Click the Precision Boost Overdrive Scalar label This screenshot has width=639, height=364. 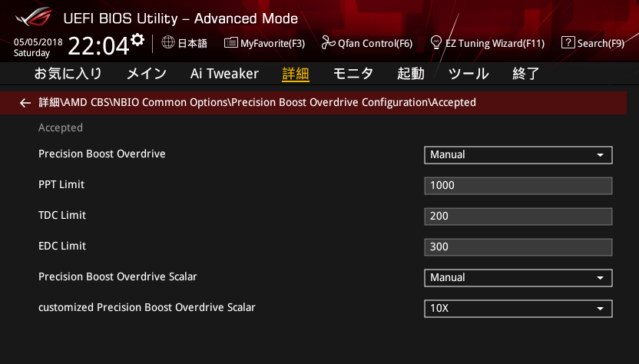118,276
